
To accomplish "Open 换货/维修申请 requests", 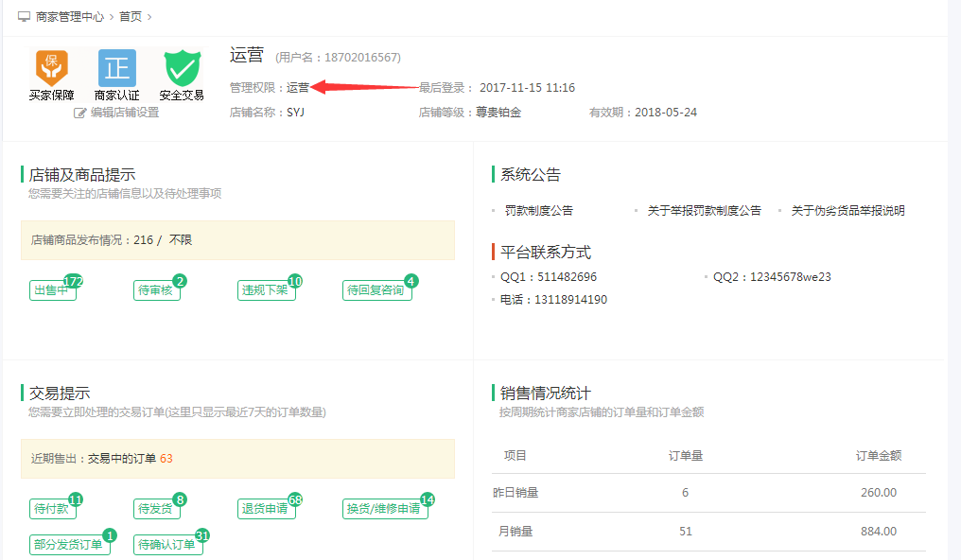I will pos(383,509).
